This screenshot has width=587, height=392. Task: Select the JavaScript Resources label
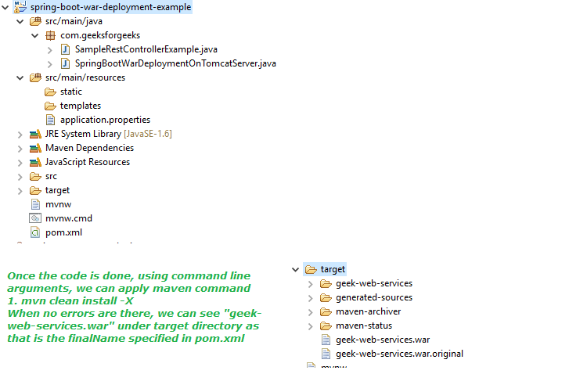(x=88, y=162)
